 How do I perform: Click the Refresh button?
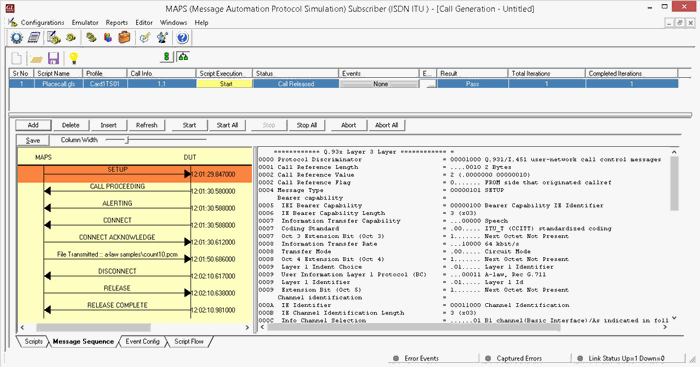(146, 125)
